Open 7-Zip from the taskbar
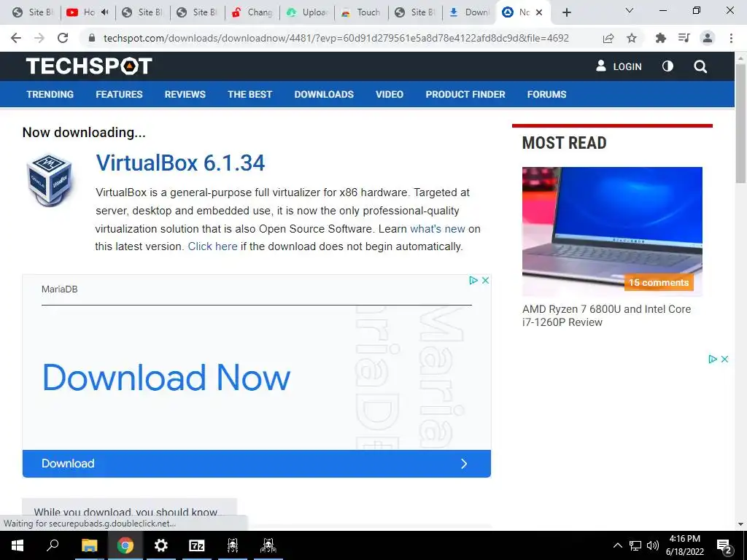 196,545
